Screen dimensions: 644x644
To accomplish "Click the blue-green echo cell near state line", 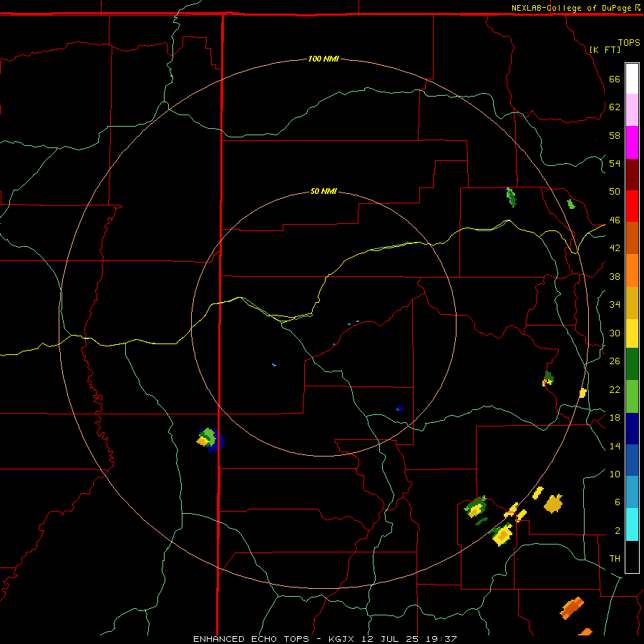I will pos(210,439).
